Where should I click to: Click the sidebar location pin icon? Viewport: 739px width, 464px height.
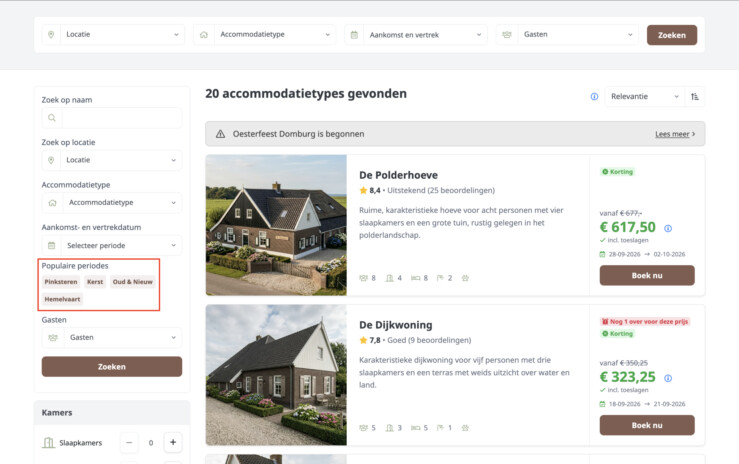point(51,160)
